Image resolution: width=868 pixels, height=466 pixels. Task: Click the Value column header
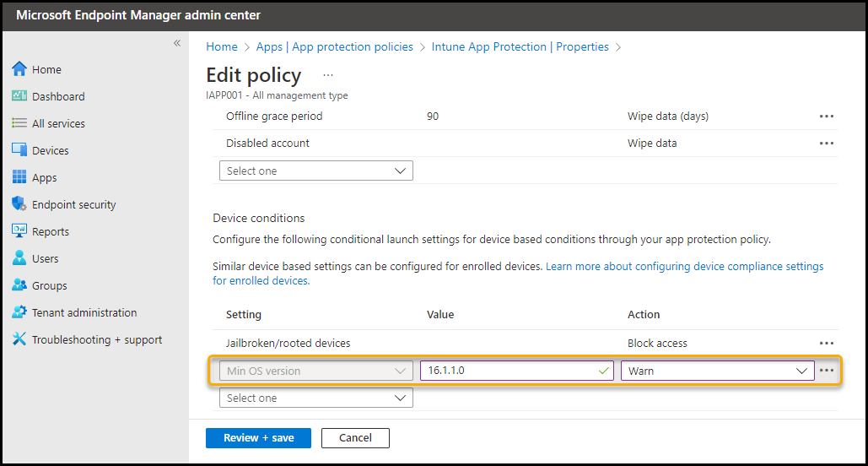click(440, 314)
